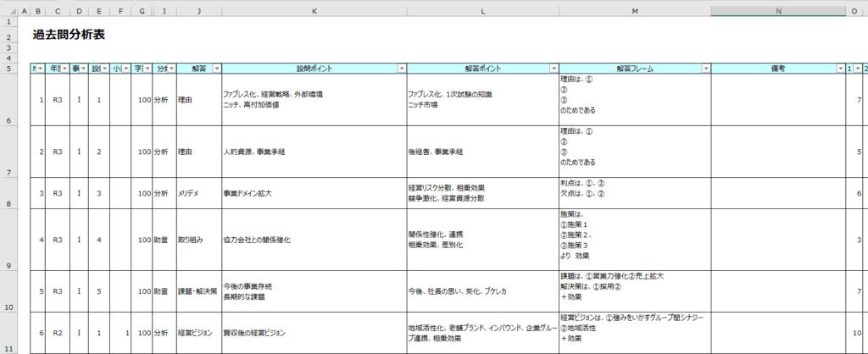Open filter dropdown in column O header cell
This screenshot has width=868, height=354.
click(x=858, y=68)
